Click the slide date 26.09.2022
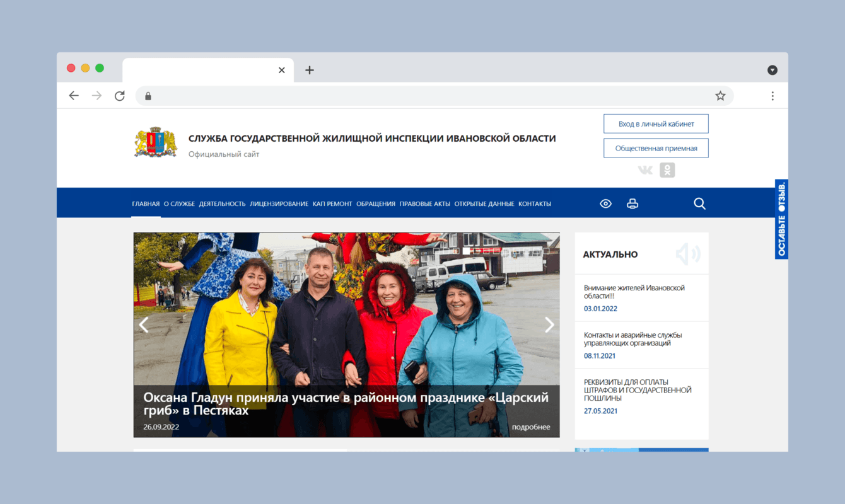 [x=161, y=427]
